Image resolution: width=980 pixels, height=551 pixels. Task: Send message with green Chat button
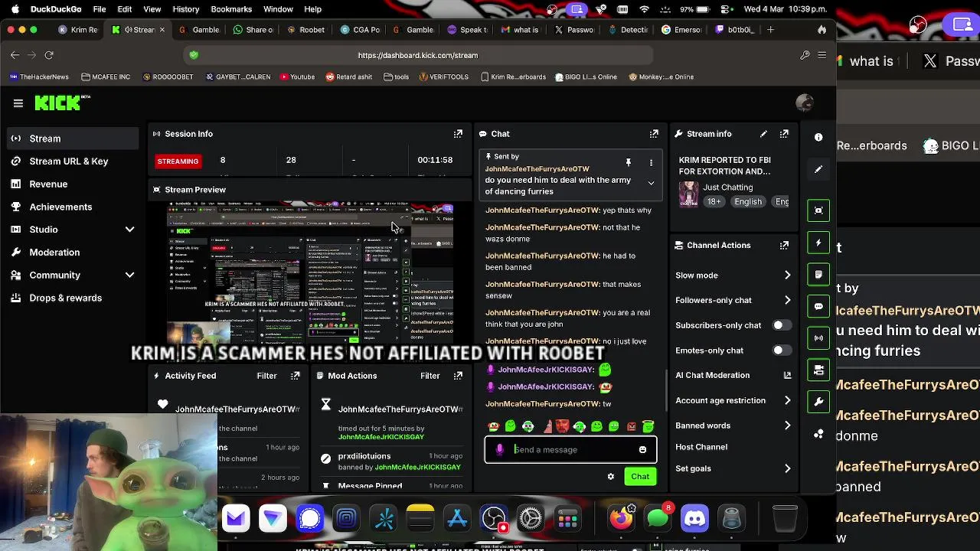coord(640,476)
